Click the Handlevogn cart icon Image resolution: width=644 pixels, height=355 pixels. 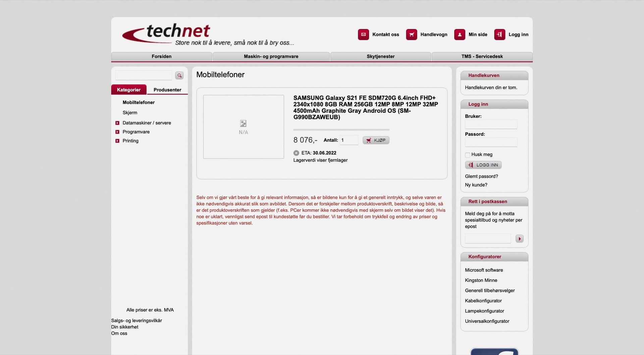412,35
